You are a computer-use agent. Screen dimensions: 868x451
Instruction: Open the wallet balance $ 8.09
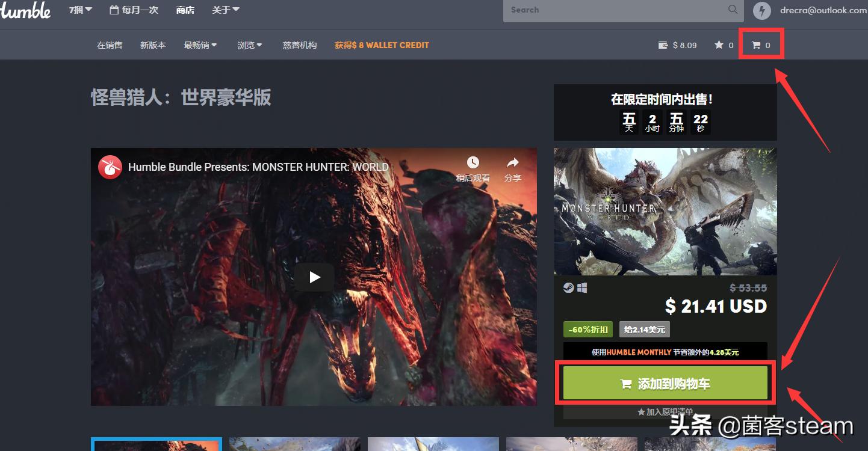click(x=678, y=45)
